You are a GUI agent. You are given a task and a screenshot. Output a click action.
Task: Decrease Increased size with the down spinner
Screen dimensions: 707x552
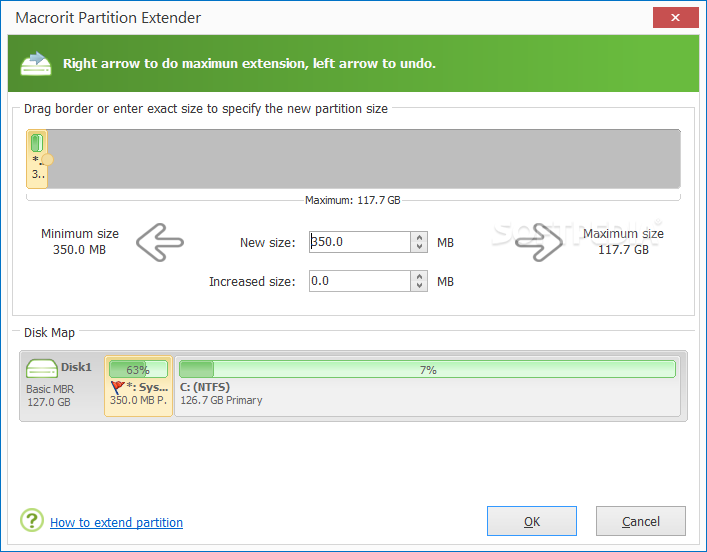point(419,286)
